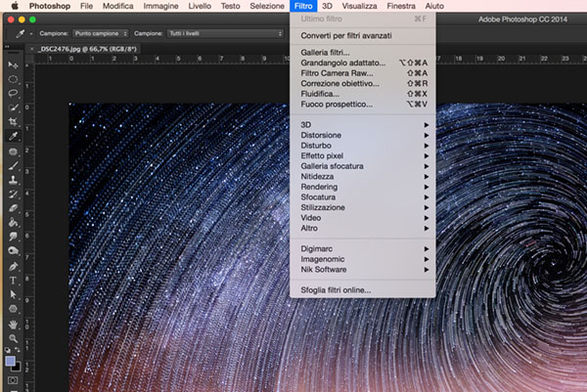587x392 pixels.
Task: Choose Grandangolo adattato filter
Action: pyautogui.click(x=363, y=63)
